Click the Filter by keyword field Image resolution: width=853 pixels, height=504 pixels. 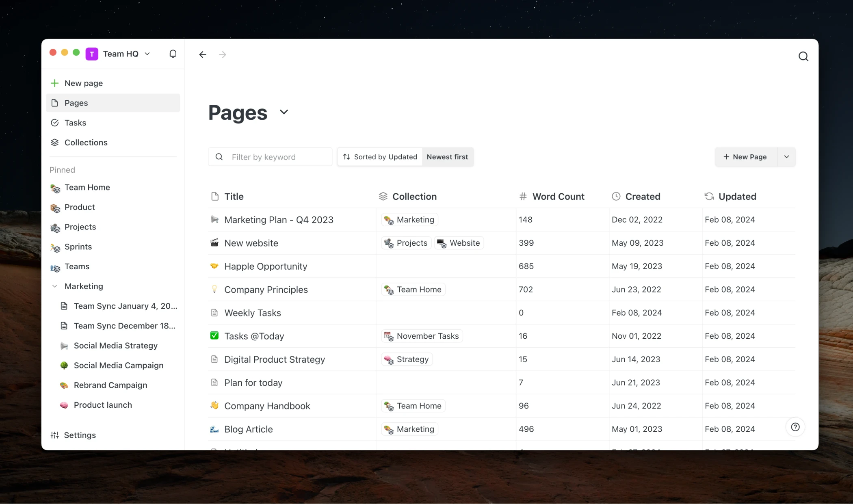click(x=270, y=157)
